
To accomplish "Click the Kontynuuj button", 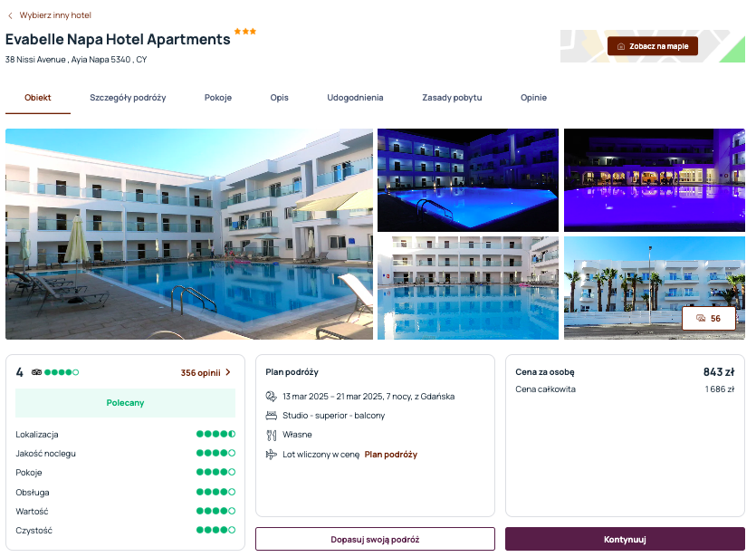I will click(625, 539).
